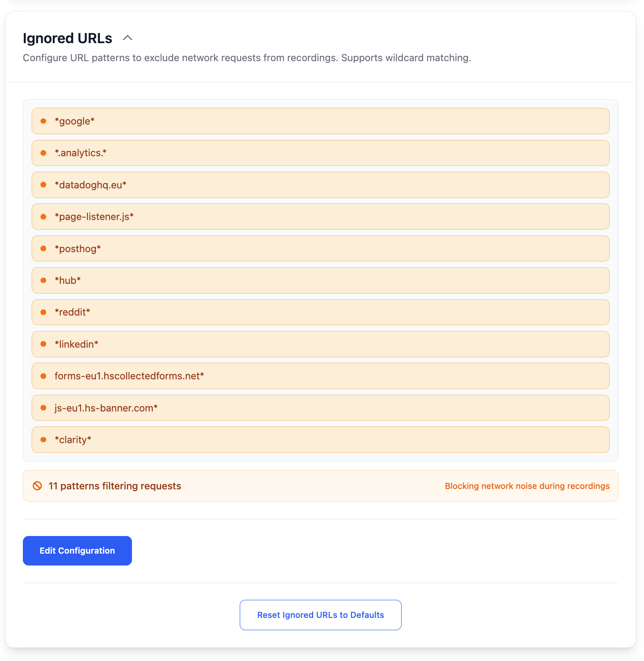The image size is (644, 661).
Task: Select the js-eu1.hs-banner.com* pattern row
Action: pos(320,408)
